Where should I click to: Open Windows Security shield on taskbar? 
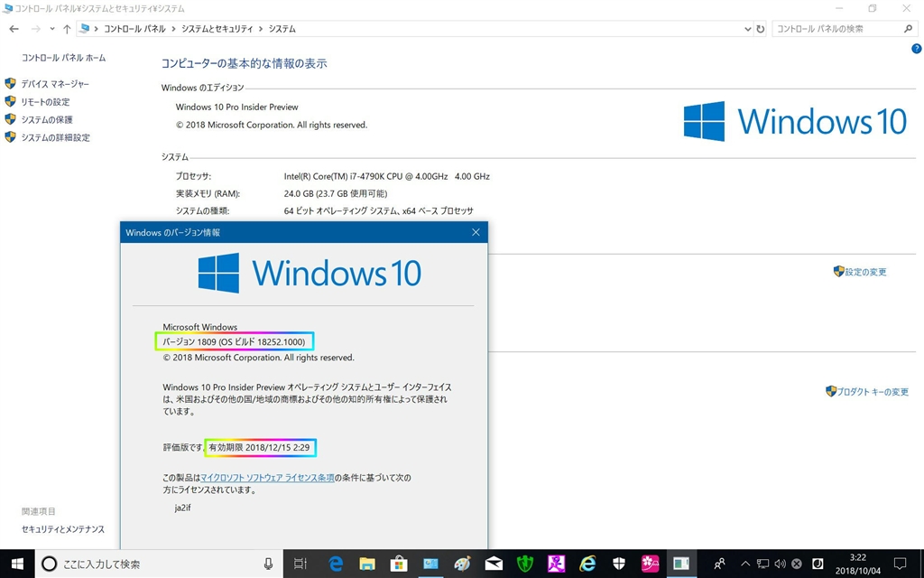(619, 564)
